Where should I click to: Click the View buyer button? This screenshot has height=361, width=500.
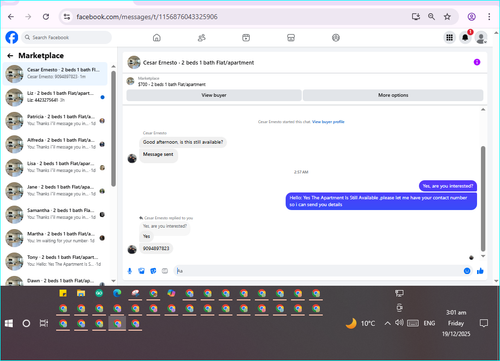tap(214, 95)
